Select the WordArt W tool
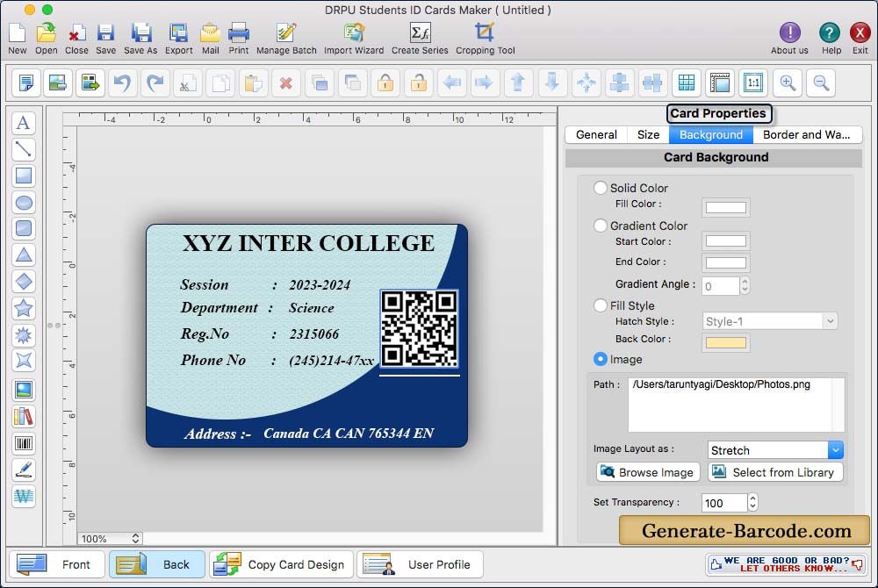This screenshot has height=588, width=878. click(24, 496)
